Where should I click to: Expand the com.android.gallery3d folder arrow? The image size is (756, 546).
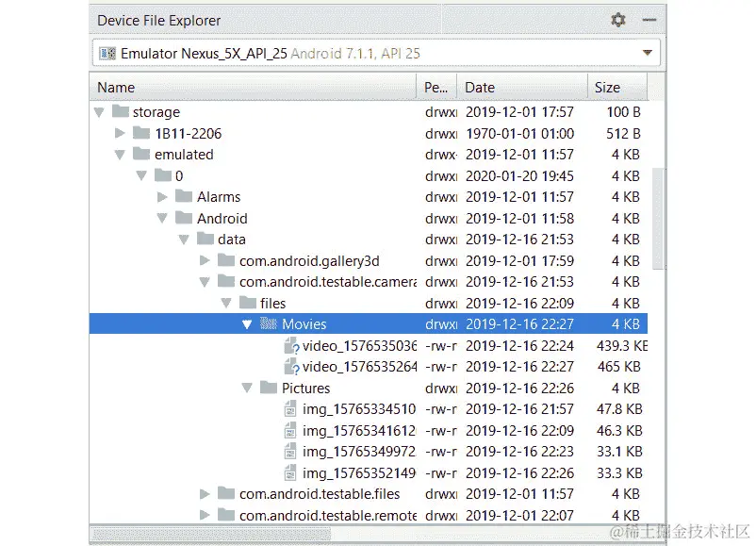point(205,260)
